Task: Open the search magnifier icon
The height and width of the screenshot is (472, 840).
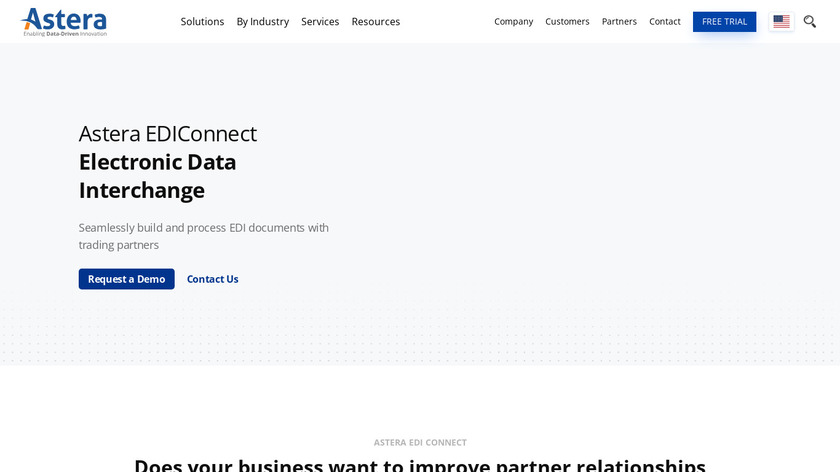Action: click(x=810, y=21)
